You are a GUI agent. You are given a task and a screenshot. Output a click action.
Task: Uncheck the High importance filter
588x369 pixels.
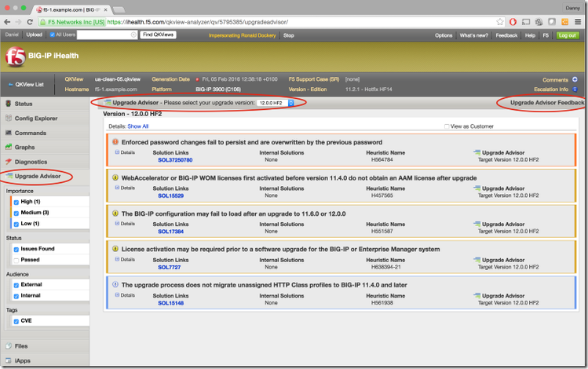[x=16, y=202]
